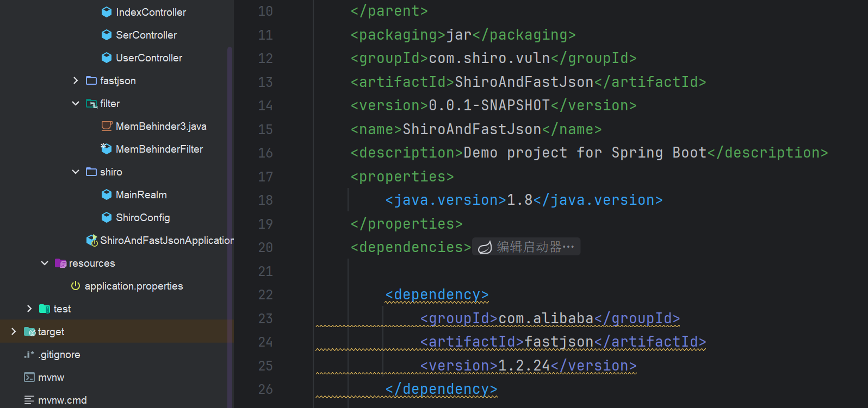Collapse the shiro package folder
This screenshot has width=868, height=408.
click(76, 172)
